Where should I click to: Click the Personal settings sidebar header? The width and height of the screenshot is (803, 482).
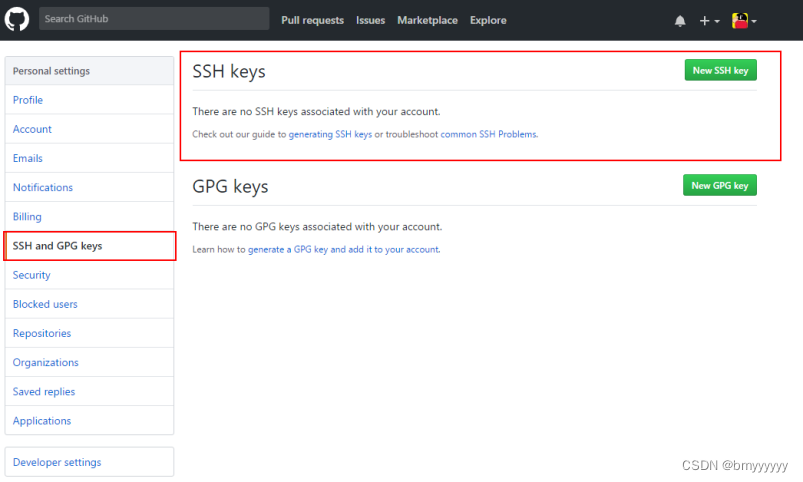tap(89, 71)
